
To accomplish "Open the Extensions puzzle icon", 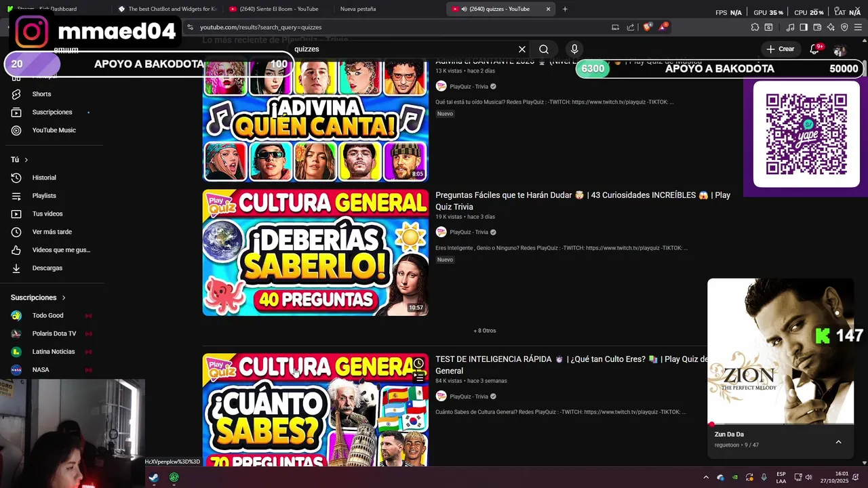I will (755, 27).
